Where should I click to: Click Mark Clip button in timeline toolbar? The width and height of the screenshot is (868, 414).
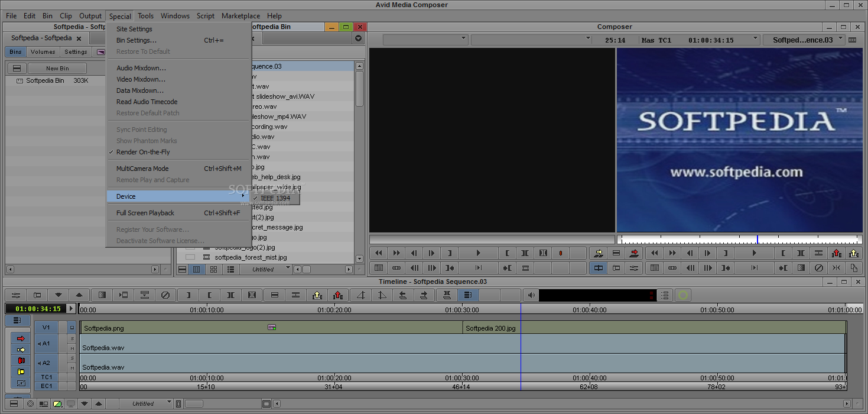pos(231,295)
